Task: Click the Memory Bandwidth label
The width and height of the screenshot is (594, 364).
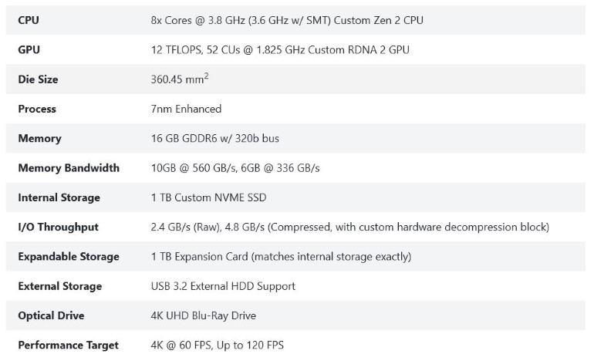Action: pyautogui.click(x=69, y=167)
